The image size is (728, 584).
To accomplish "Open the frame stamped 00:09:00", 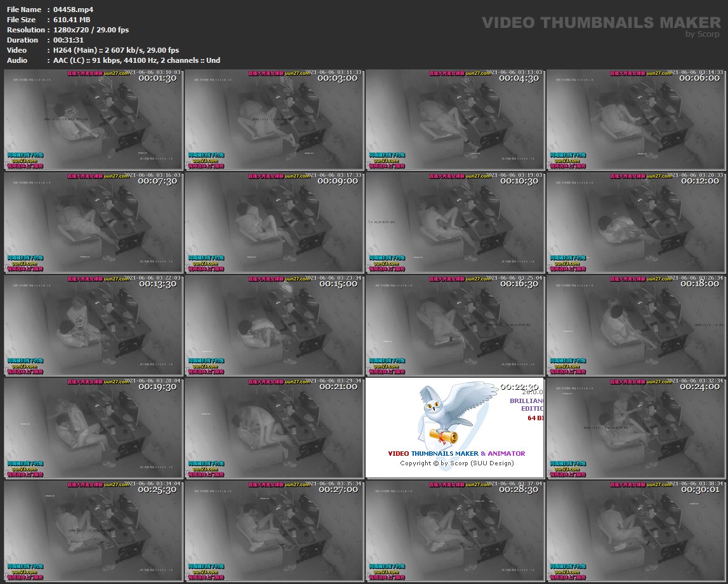I will coord(274,223).
